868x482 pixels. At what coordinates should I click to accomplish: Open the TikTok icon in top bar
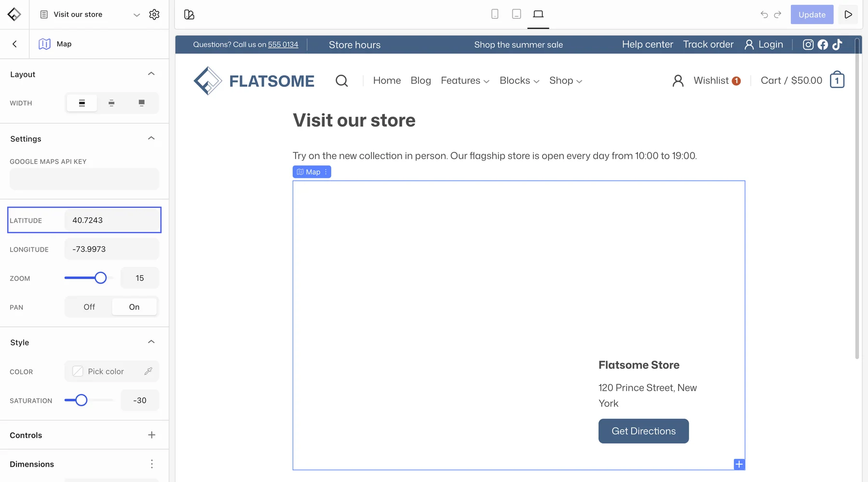click(837, 44)
